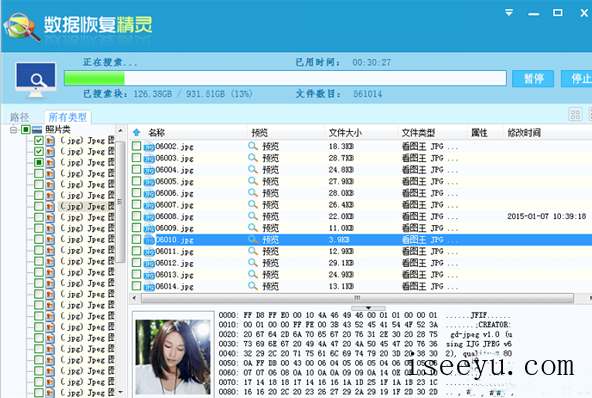
Task: Open preview magnifier for 06011.jpg
Action: (253, 251)
